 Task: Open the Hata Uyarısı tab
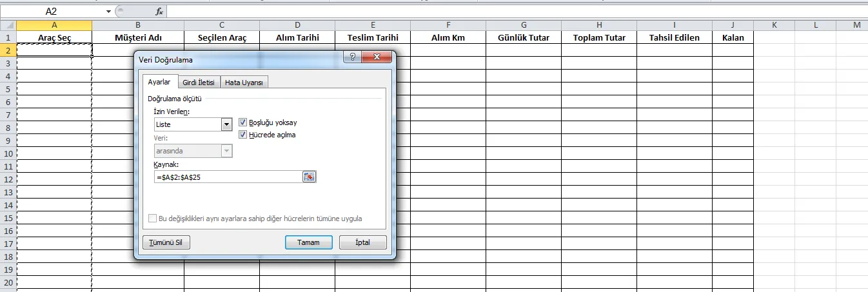tap(244, 83)
